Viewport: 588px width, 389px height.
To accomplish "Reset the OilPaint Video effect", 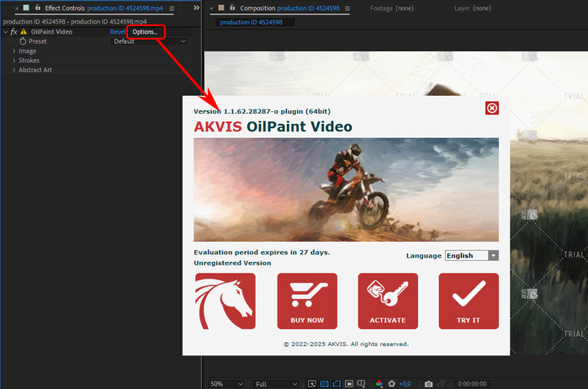I will coord(118,32).
